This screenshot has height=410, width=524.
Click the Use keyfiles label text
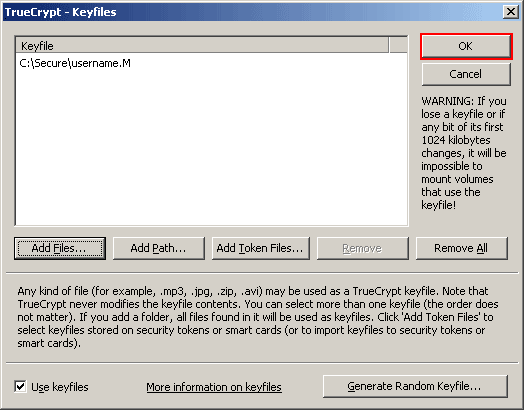pyautogui.click(x=60, y=387)
